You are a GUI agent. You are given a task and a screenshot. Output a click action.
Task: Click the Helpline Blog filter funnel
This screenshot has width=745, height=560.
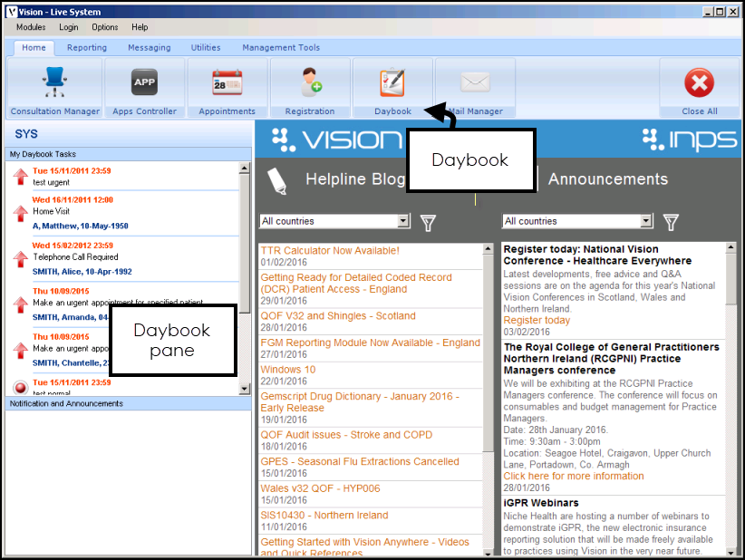coord(428,222)
